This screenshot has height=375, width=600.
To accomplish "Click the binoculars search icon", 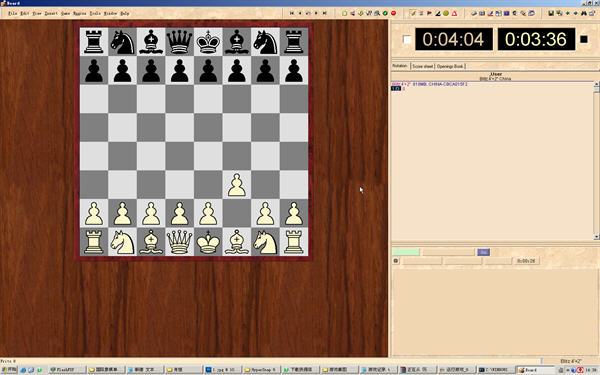I will (x=584, y=13).
